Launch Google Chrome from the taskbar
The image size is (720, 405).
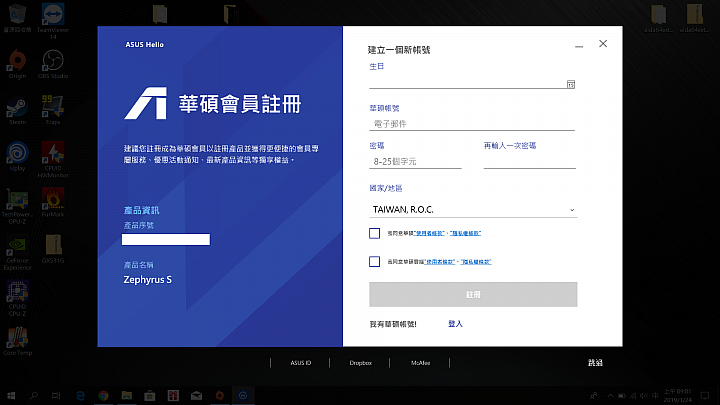click(x=103, y=395)
